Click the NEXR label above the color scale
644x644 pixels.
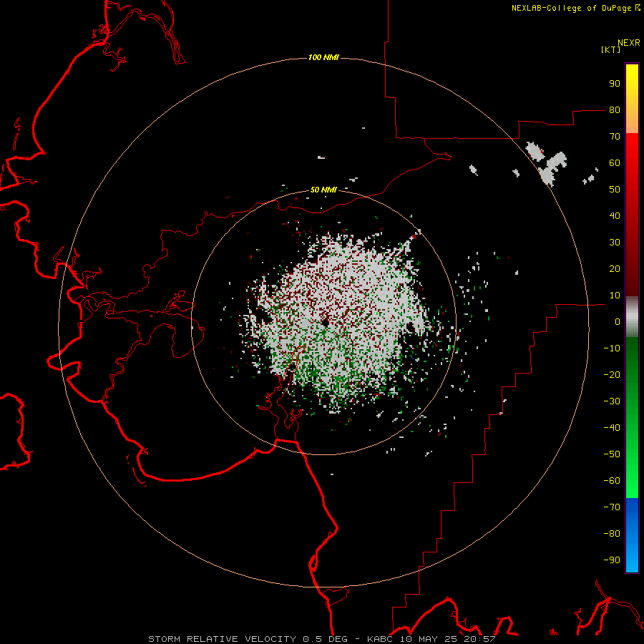[628, 43]
